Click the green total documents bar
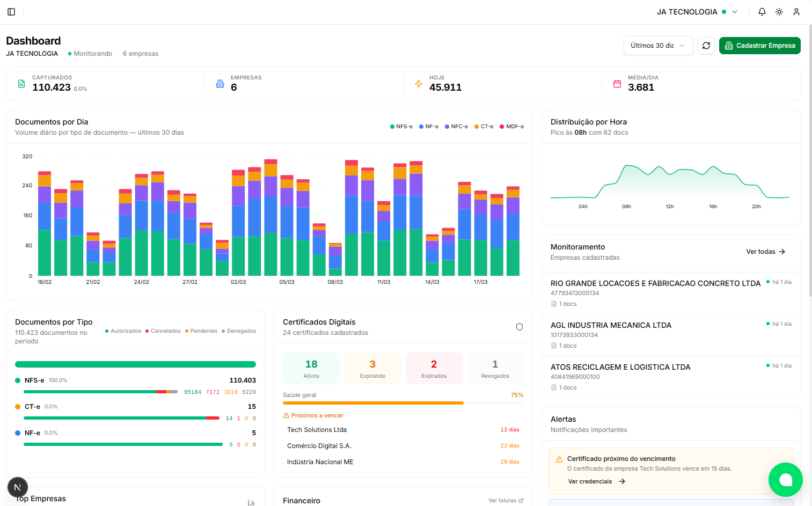Screen dimensions: 812x506 [135, 364]
